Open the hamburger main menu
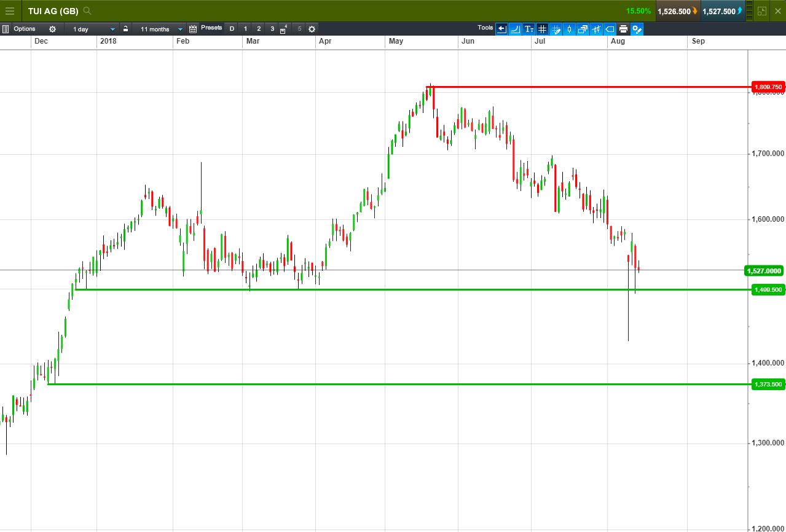The width and height of the screenshot is (786, 532). tap(9, 10)
